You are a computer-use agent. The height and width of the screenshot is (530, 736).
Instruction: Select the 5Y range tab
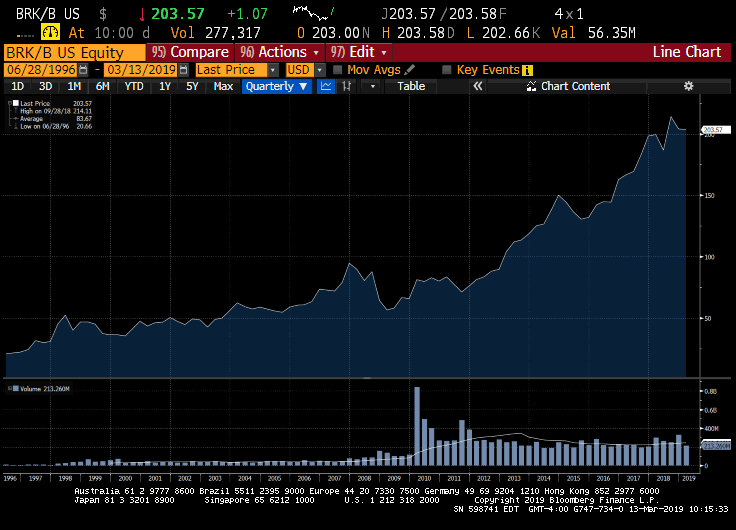click(x=192, y=86)
